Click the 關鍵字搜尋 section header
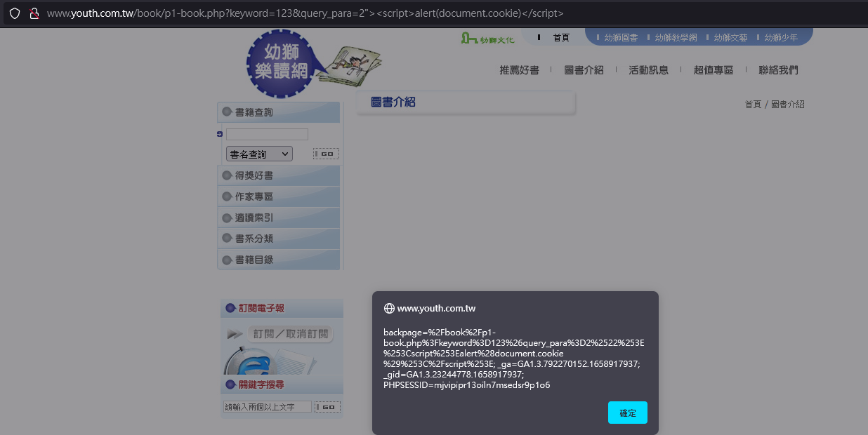This screenshot has width=868, height=435. (x=282, y=384)
